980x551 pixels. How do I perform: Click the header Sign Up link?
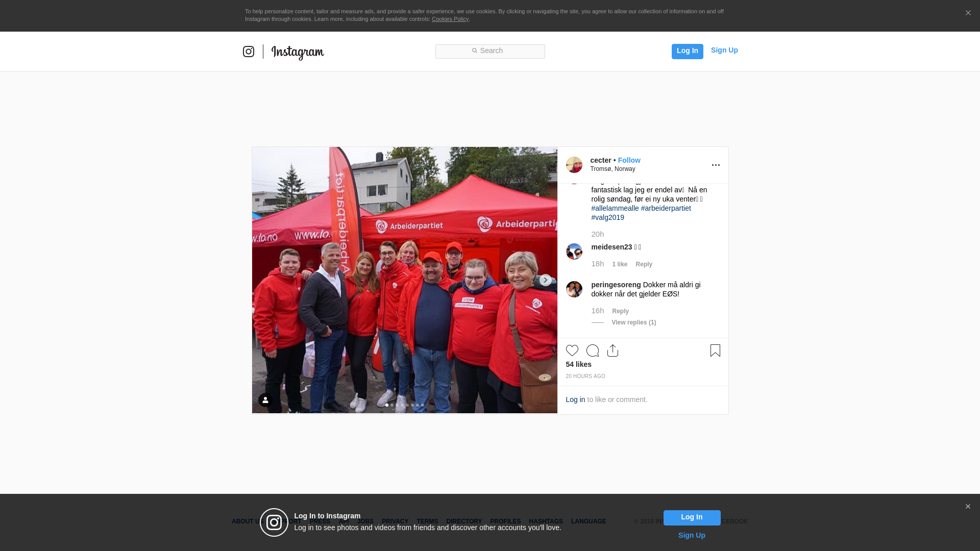pos(724,50)
